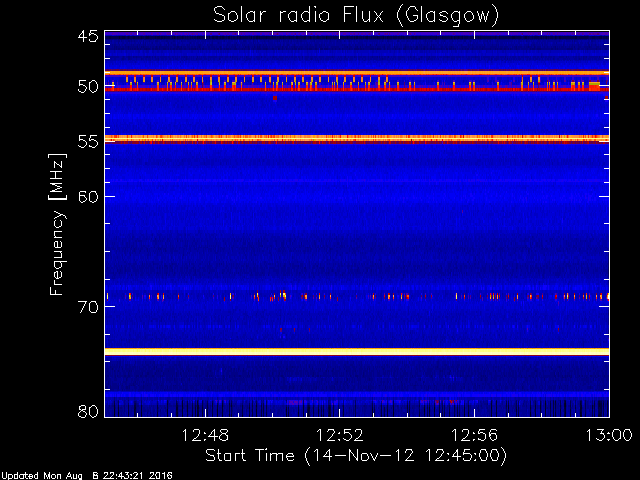This screenshot has height=480, width=640.
Task: Click the yellow-green block at right end of 50 MHz
Action: [594, 84]
